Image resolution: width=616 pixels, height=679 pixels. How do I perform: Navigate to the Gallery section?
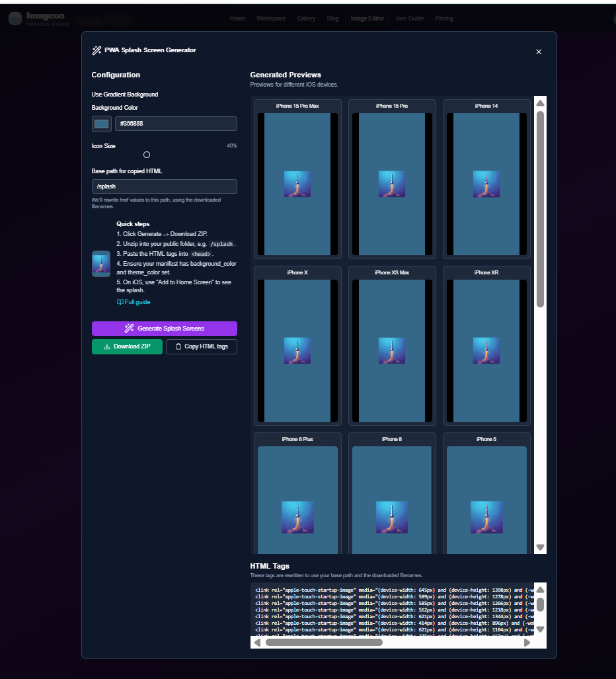[x=306, y=19]
